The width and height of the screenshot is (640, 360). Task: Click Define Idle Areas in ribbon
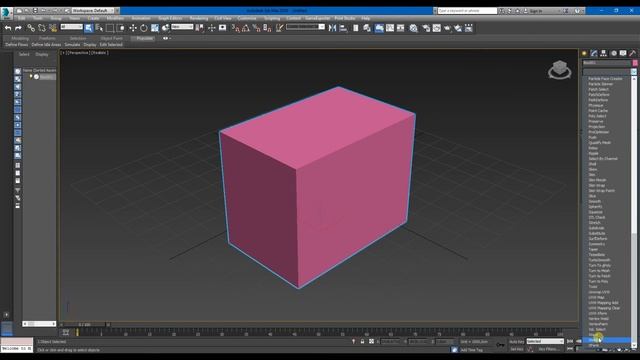coord(46,44)
